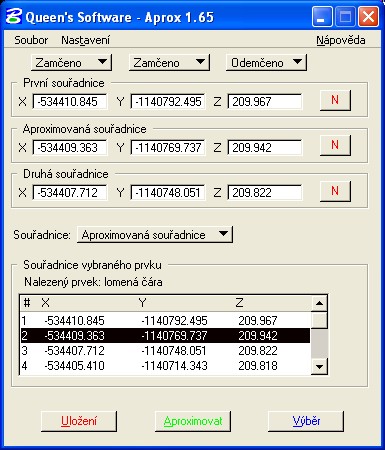Click the N button for Aproximovaná souřadnice
Screen dimensions: 385x450
pos(335,145)
